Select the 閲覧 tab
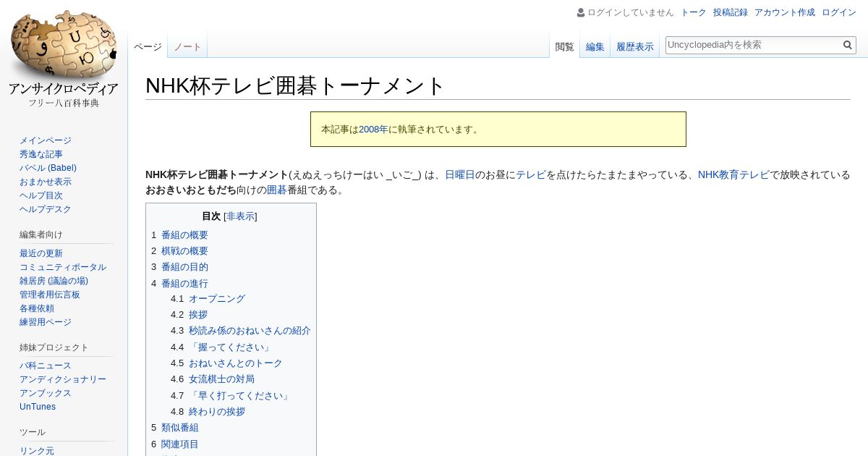868x456 pixels. (x=565, y=46)
